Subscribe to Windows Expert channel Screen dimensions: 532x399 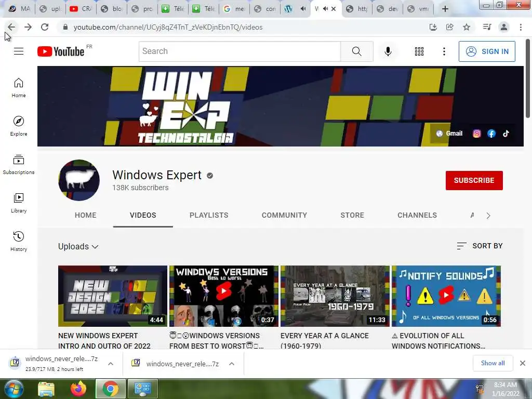click(x=474, y=180)
